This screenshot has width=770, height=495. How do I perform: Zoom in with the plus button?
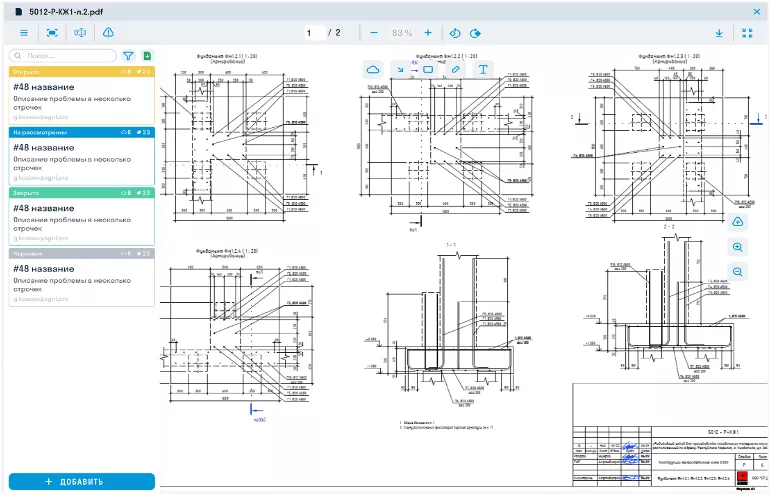[428, 33]
